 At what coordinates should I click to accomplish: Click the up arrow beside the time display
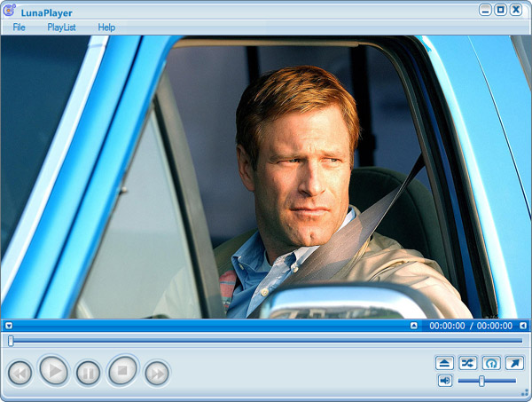(414, 326)
